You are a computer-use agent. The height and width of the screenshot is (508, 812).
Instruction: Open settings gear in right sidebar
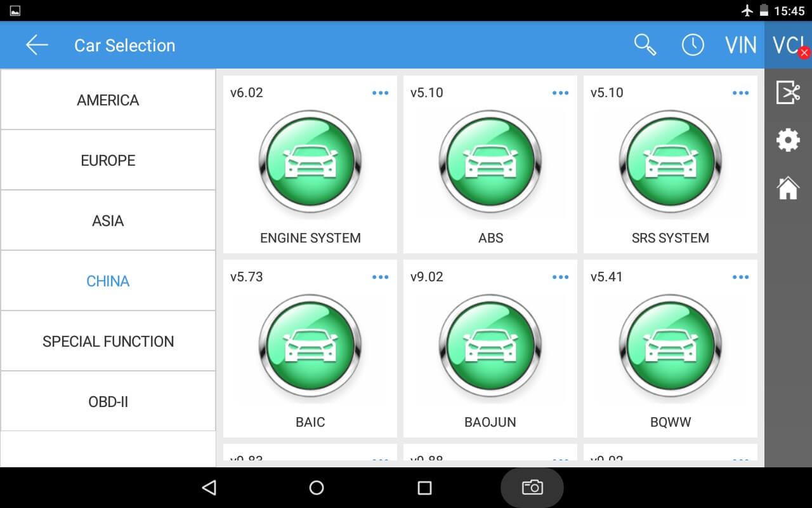click(788, 140)
